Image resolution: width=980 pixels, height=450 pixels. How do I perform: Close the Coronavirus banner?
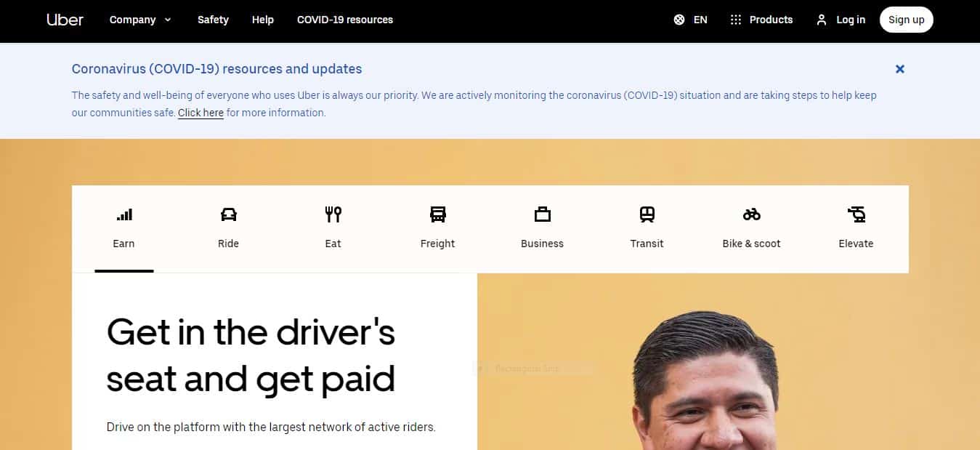point(900,69)
